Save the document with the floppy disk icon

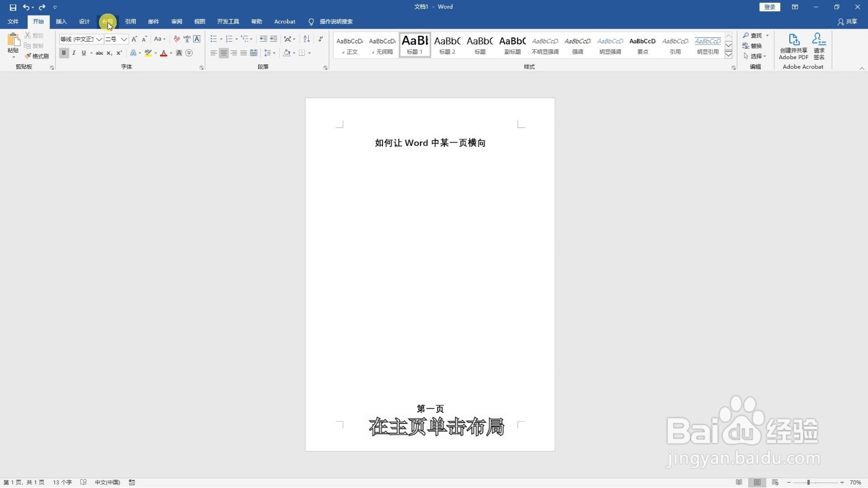pyautogui.click(x=13, y=7)
